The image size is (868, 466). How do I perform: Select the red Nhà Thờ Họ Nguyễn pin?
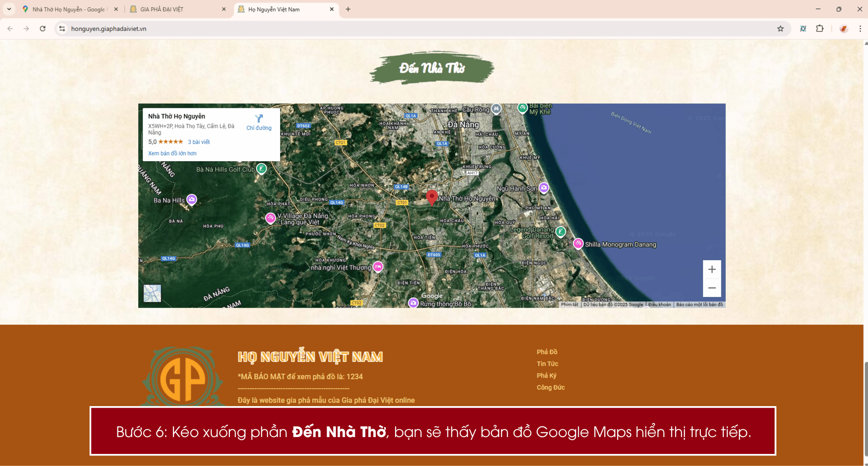[432, 198]
